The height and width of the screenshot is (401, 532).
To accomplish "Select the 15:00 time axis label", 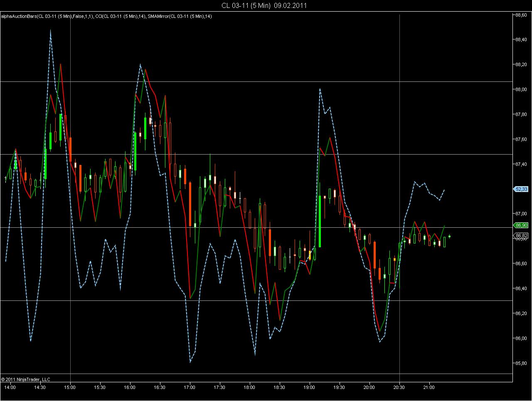I will pyautogui.click(x=70, y=387).
